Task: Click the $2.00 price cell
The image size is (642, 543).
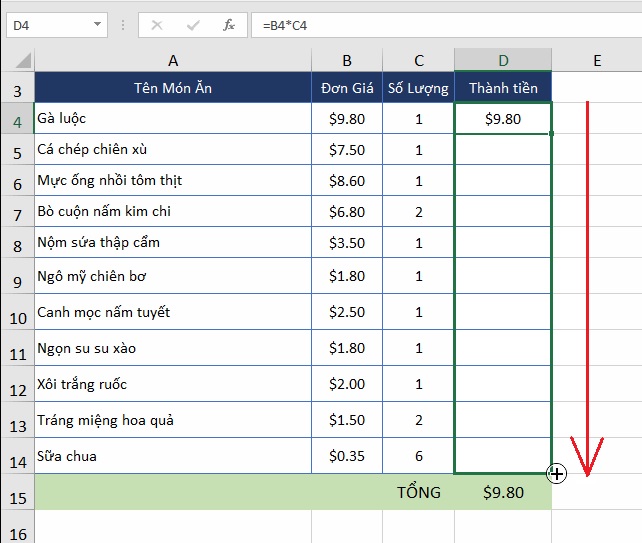Action: [x=347, y=384]
